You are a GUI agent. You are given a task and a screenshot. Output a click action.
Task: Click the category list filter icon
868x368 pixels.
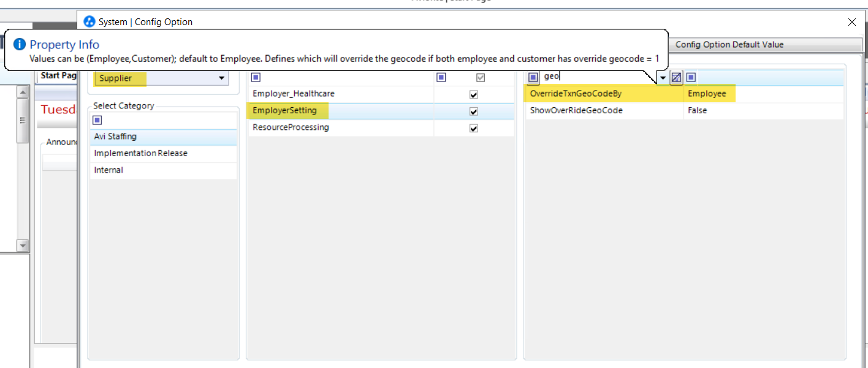point(97,121)
